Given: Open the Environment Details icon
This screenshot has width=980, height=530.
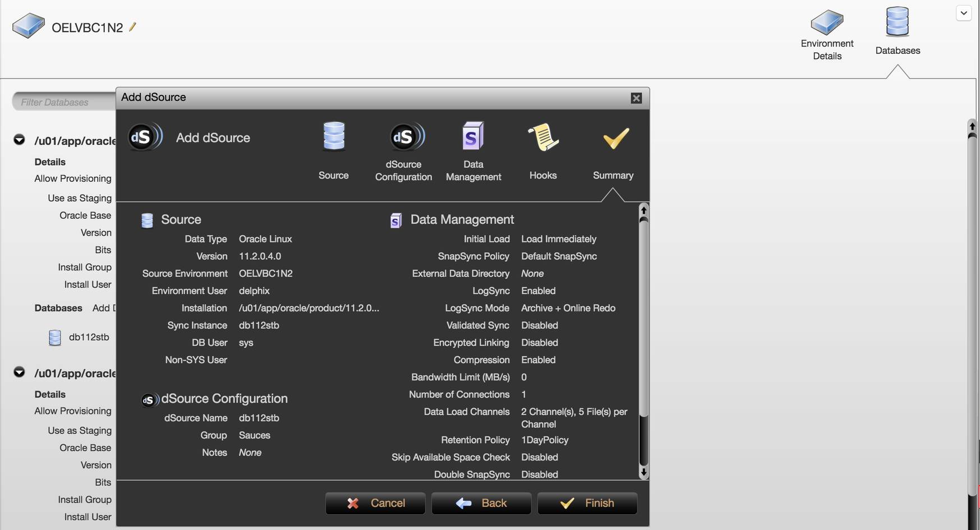Looking at the screenshot, I should point(827,23).
